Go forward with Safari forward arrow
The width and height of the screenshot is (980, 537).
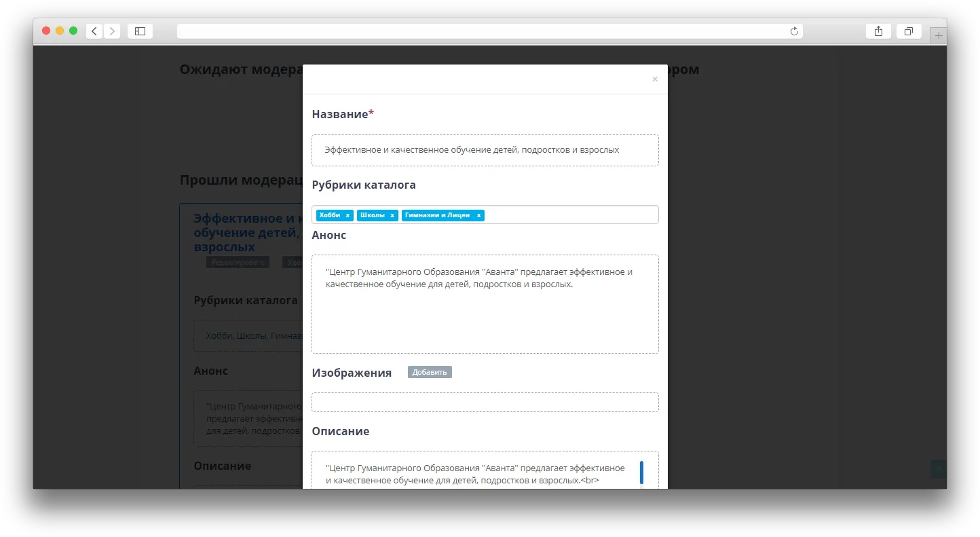click(x=112, y=31)
